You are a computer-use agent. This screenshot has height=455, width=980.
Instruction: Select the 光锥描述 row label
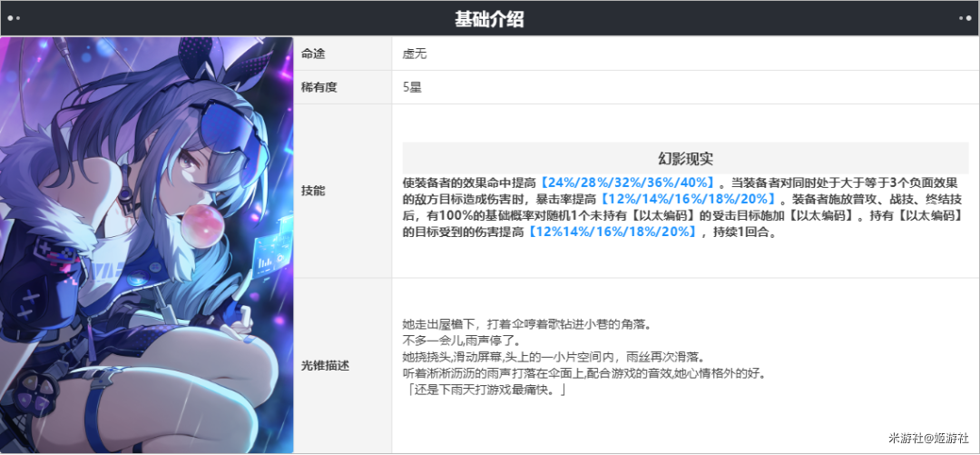(x=325, y=365)
